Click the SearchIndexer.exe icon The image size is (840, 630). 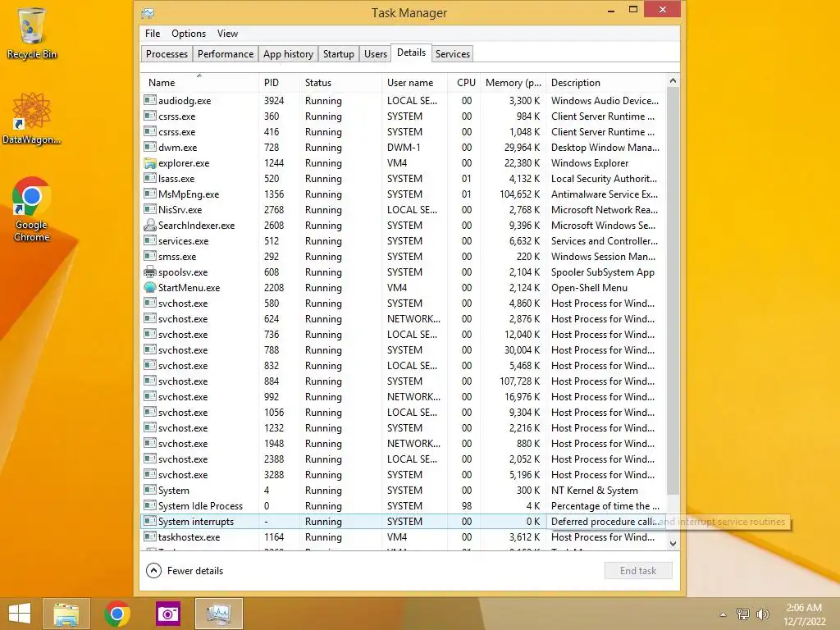pyautogui.click(x=150, y=225)
